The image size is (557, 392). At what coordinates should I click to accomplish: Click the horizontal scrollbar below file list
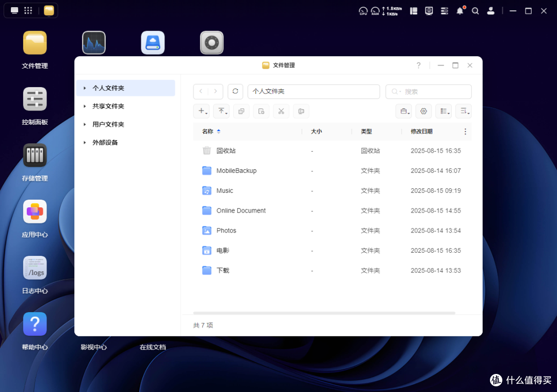point(324,313)
